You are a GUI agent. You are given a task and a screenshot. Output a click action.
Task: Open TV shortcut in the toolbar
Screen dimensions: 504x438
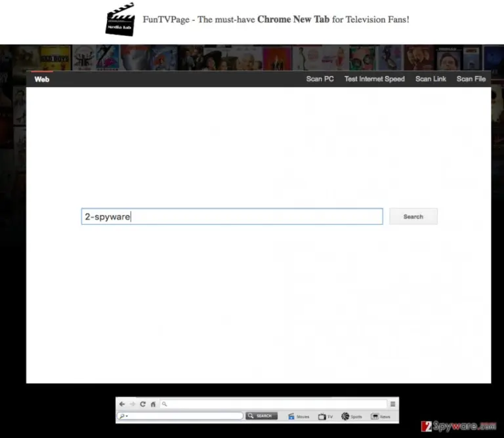325,416
